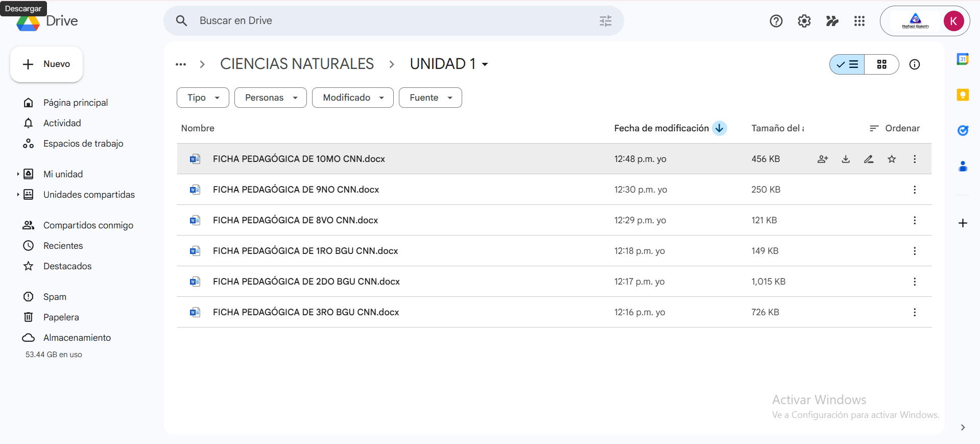Click the Nuevo button
Screen dimensions: 980x444
coord(46,64)
